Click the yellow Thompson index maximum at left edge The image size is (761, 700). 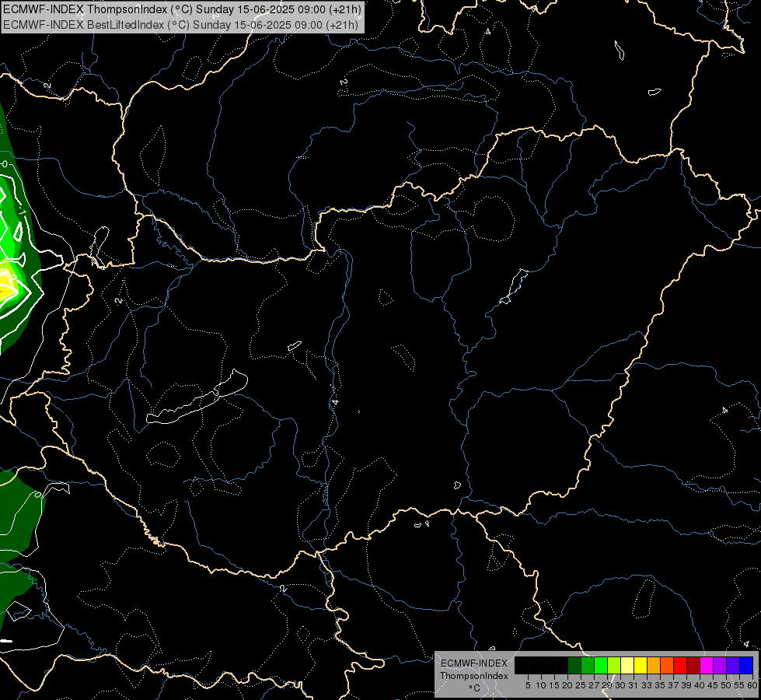click(5, 286)
